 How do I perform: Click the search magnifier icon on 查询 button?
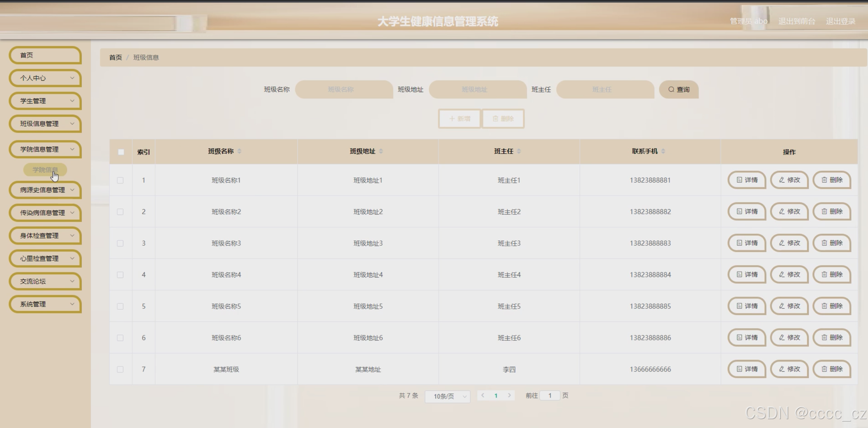tap(671, 89)
